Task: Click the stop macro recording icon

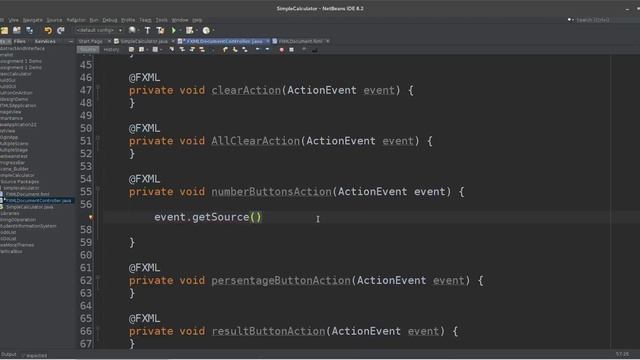Action: [x=291, y=50]
